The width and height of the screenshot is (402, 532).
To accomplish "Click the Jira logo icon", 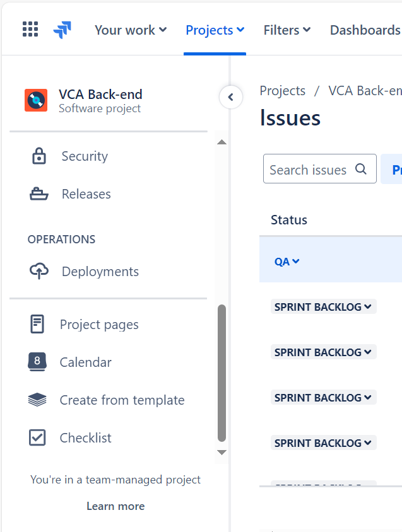I will point(62,30).
